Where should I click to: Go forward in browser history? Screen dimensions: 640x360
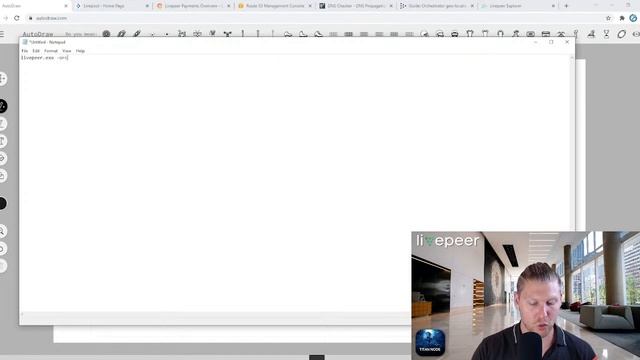point(5,18)
